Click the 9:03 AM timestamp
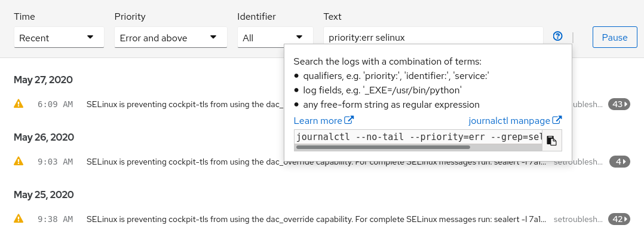644x234 pixels. pos(55,162)
